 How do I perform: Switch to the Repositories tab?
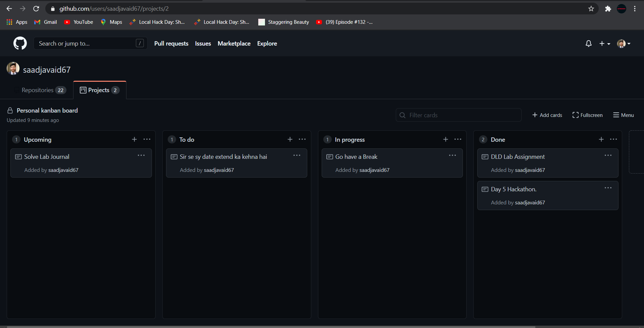[40, 90]
